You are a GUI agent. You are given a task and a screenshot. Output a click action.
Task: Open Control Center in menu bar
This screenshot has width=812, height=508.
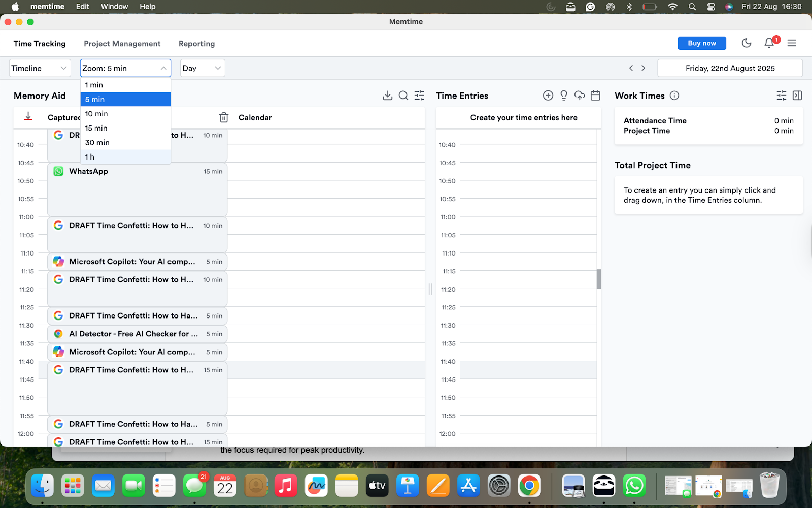pyautogui.click(x=711, y=7)
